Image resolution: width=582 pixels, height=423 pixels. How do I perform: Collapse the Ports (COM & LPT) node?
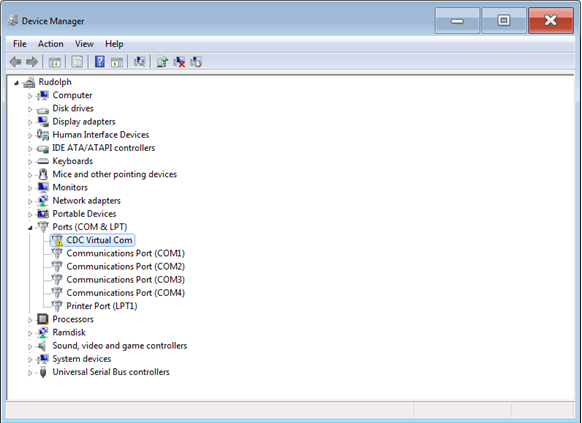[x=30, y=227]
